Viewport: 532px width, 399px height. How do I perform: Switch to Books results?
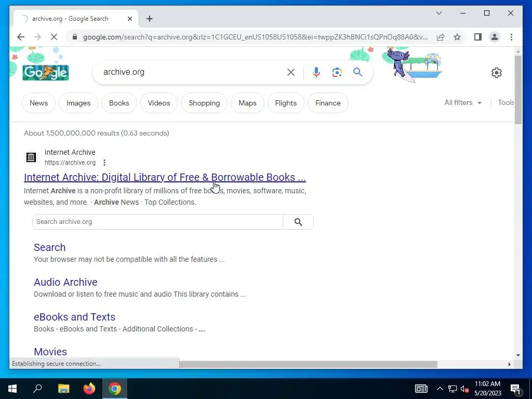tap(119, 103)
